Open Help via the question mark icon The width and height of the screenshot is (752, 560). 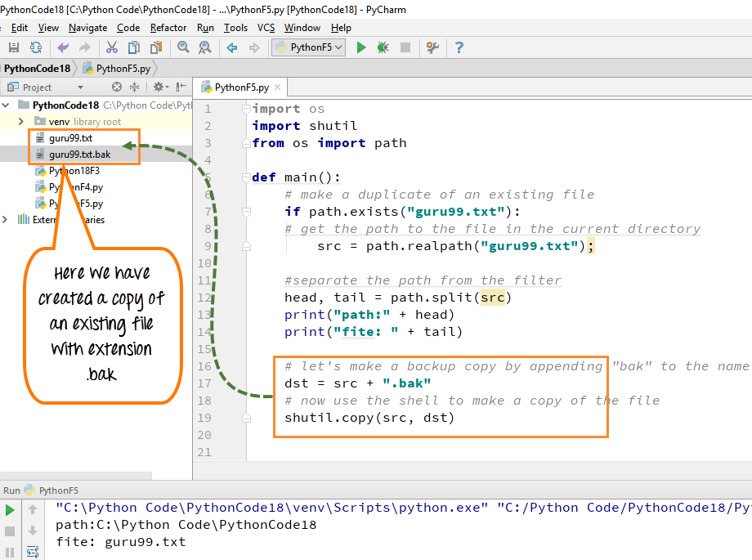pyautogui.click(x=459, y=47)
